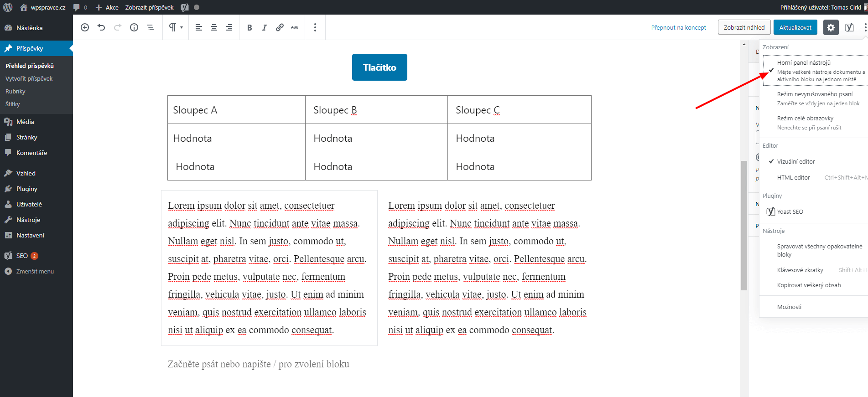Open the paragraph block type dropdown
Screen dimensions: 868x397
176,27
